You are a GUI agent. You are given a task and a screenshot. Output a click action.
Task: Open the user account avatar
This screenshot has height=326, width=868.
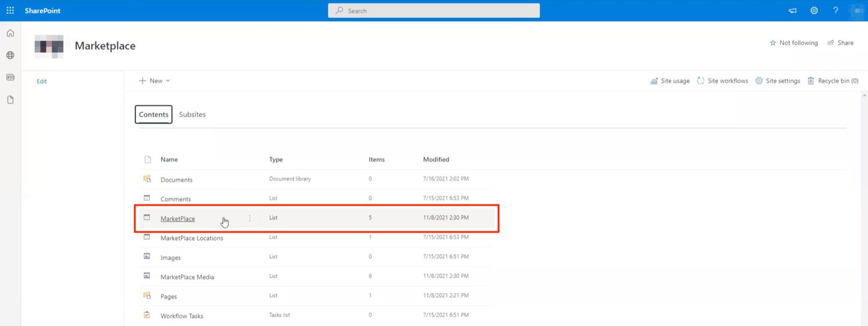coord(857,11)
